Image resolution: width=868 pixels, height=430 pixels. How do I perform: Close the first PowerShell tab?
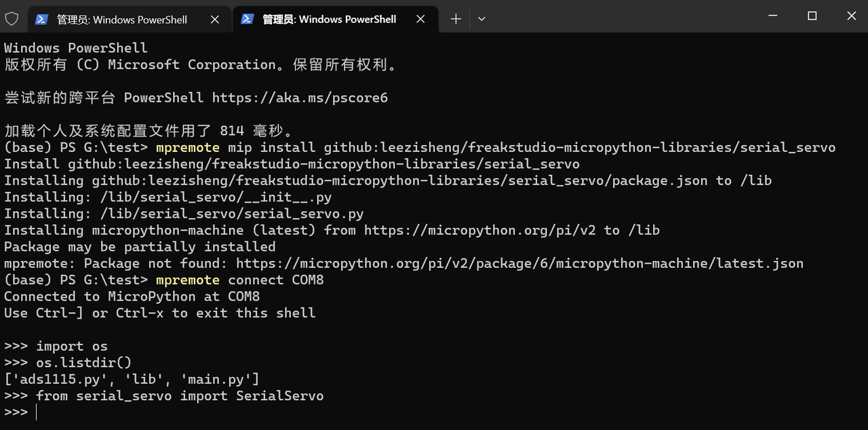click(215, 19)
